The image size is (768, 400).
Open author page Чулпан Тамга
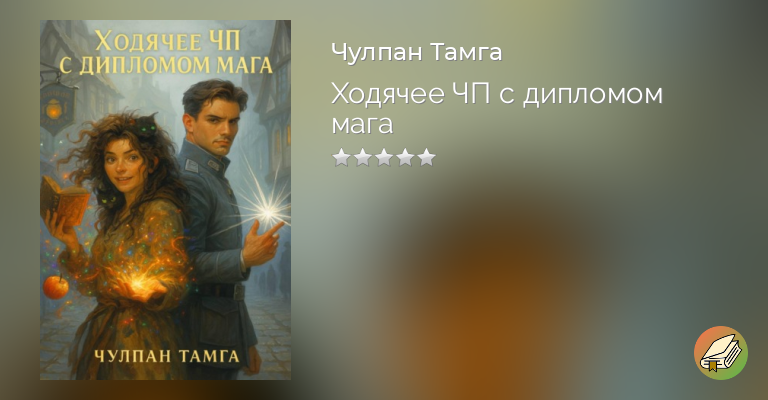pyautogui.click(x=417, y=52)
